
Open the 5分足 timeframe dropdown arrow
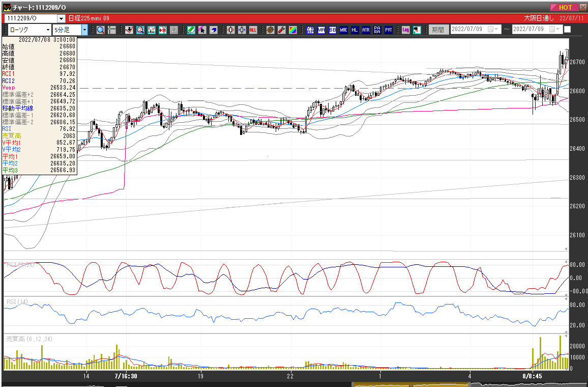(84, 30)
